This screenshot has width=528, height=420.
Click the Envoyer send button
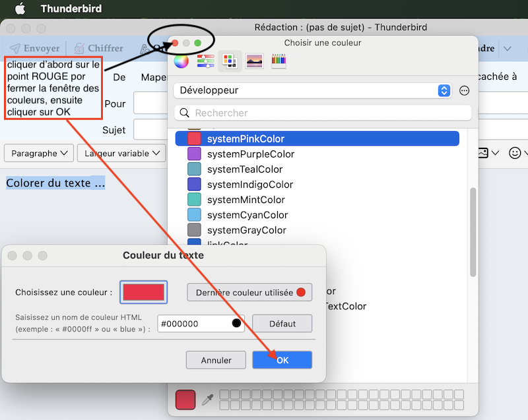(x=35, y=48)
